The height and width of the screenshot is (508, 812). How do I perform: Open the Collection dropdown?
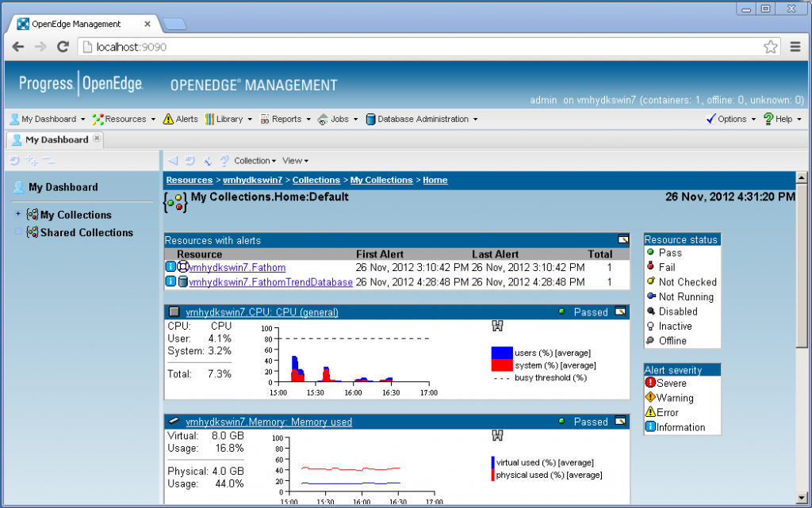255,161
